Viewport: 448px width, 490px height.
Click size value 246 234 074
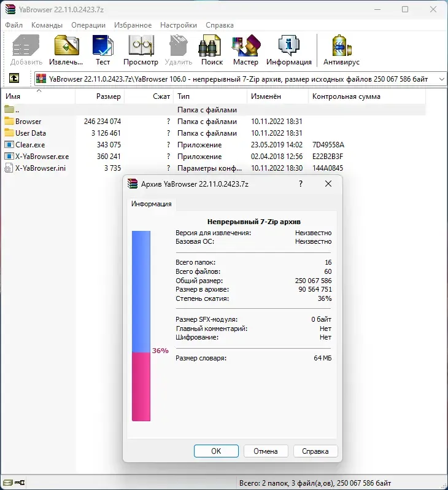click(x=102, y=121)
